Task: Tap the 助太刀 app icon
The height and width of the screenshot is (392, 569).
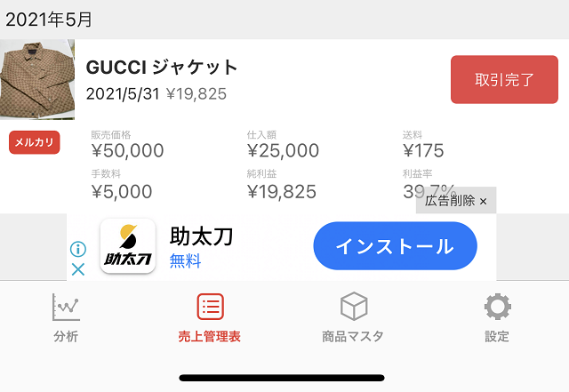Action: pyautogui.click(x=128, y=245)
